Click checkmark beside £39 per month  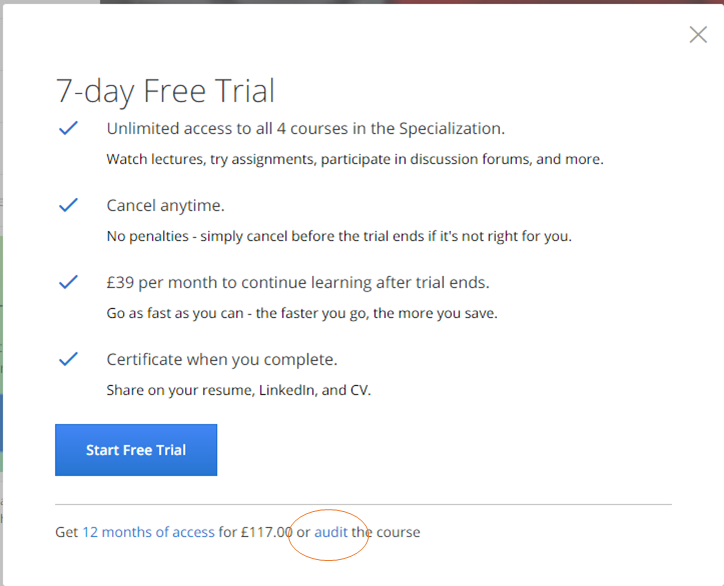(x=68, y=282)
